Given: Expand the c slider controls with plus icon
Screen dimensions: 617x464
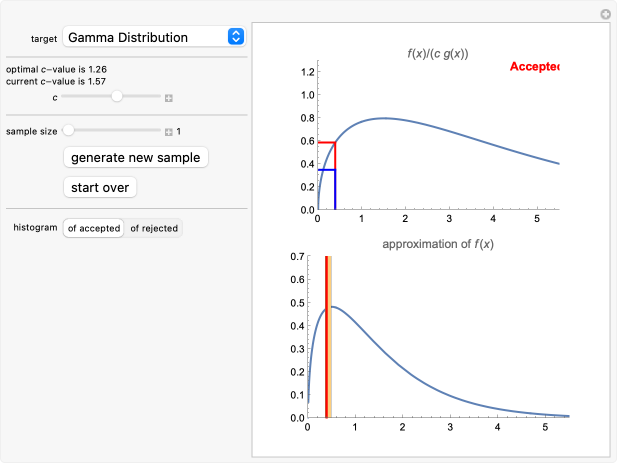Looking at the screenshot, I should coord(169,97).
